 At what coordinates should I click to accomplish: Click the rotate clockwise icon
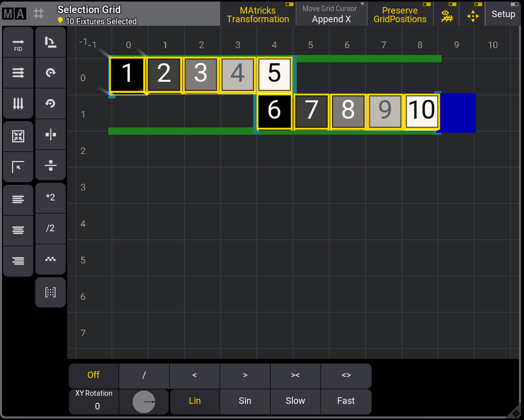(50, 73)
